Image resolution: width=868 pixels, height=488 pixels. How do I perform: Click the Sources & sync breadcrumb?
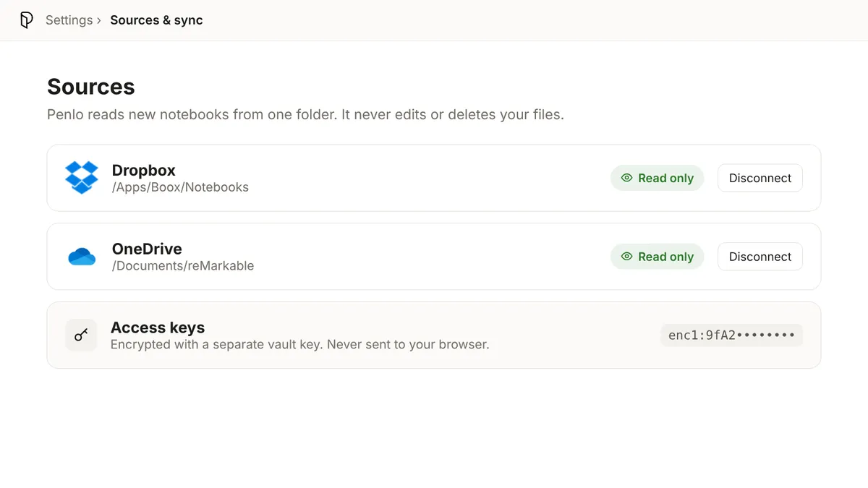156,20
